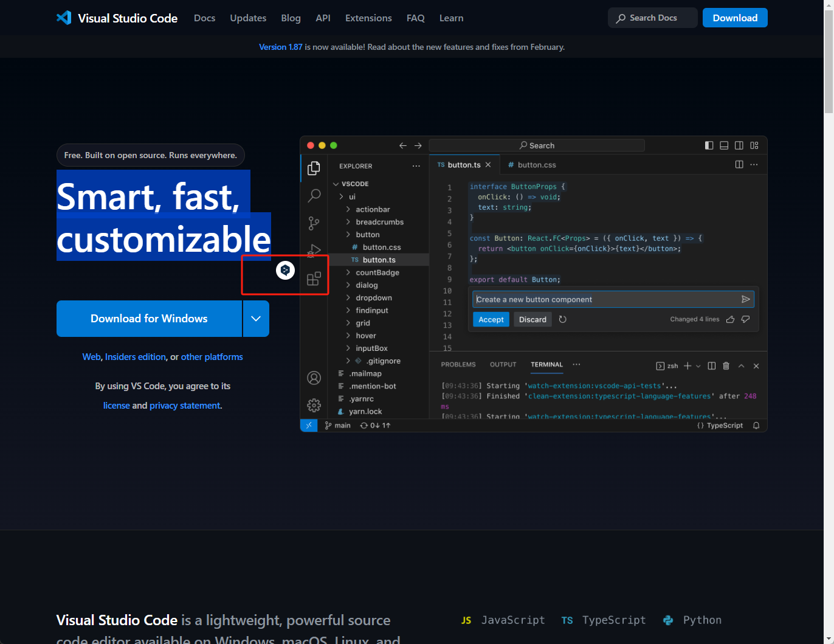Click the Download for Windows button
This screenshot has width=834, height=644.
pyautogui.click(x=149, y=319)
